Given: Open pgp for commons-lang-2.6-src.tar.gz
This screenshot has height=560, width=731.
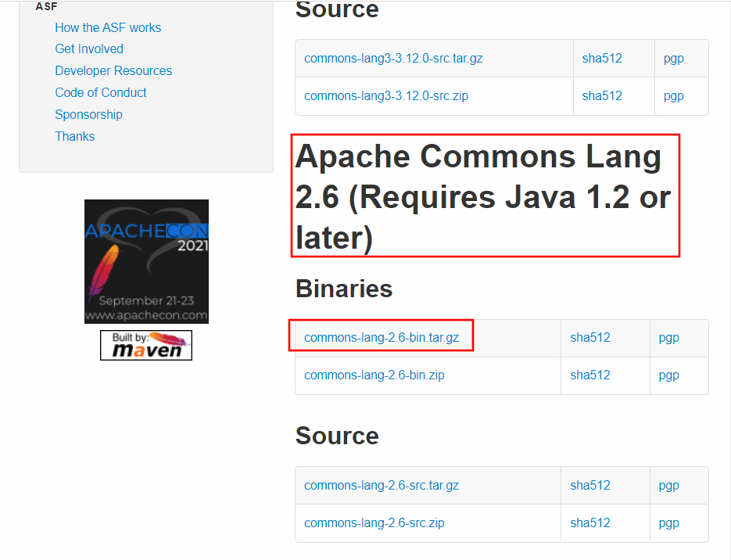Looking at the screenshot, I should point(668,486).
